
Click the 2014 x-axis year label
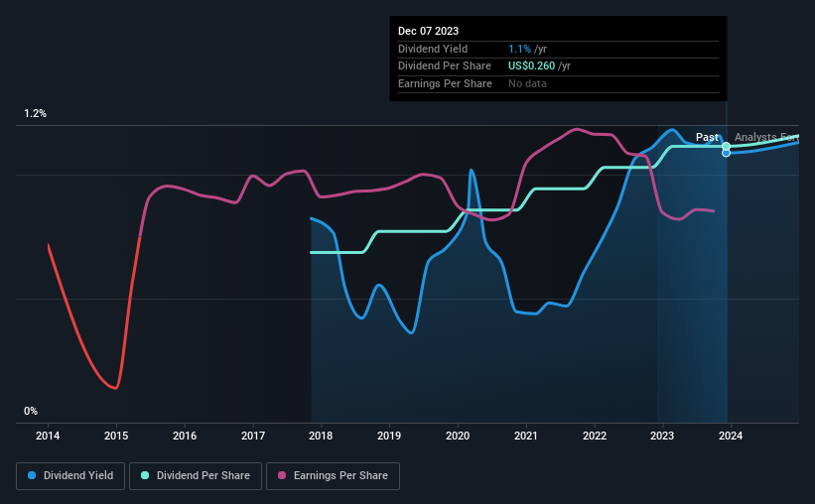(48, 436)
